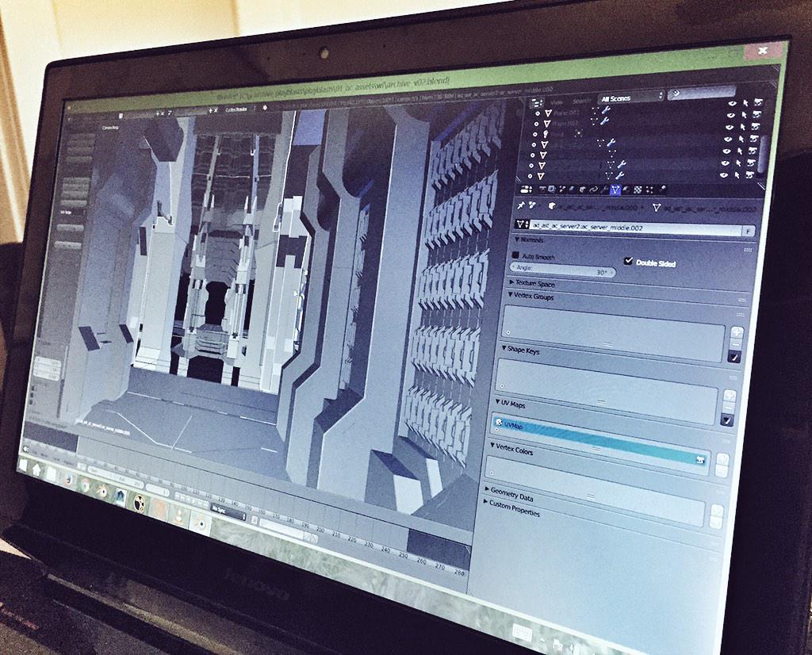Open the World properties tab
The image size is (812, 655).
click(x=573, y=189)
